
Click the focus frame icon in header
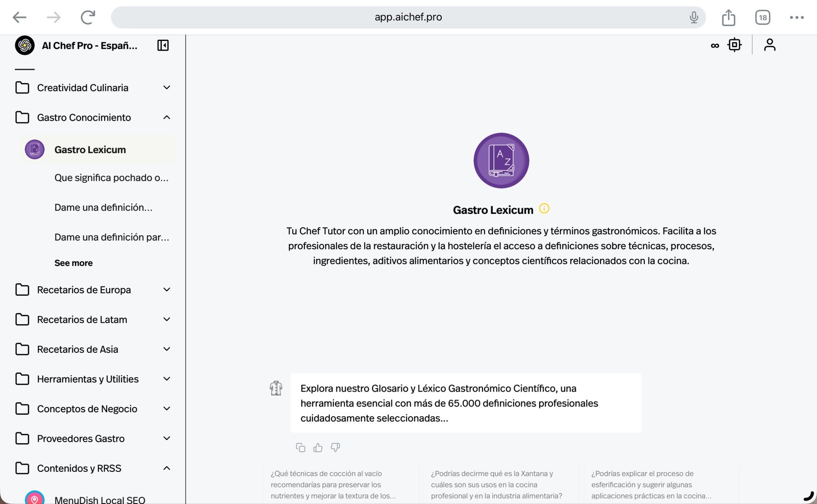(734, 45)
